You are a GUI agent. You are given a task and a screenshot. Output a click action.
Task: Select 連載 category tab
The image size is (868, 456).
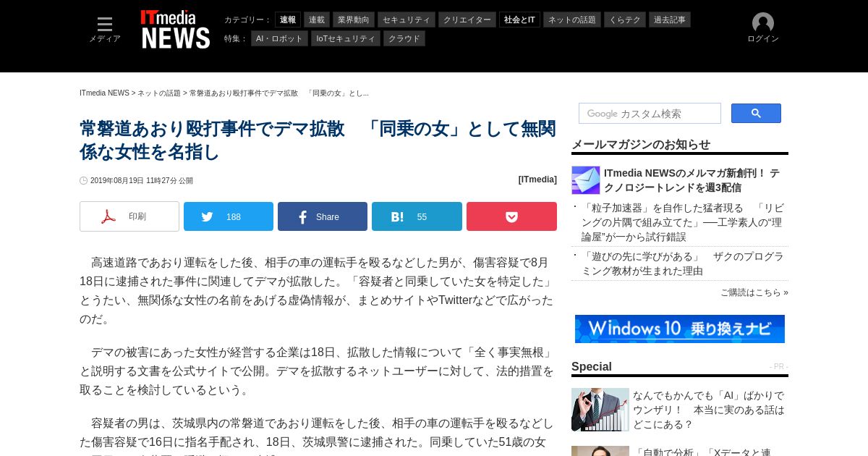click(x=317, y=20)
